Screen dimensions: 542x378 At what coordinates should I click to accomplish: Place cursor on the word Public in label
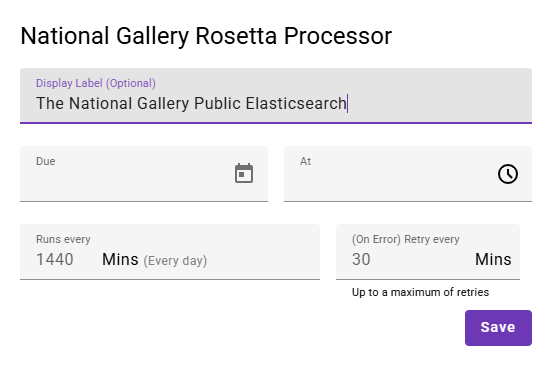tap(217, 103)
